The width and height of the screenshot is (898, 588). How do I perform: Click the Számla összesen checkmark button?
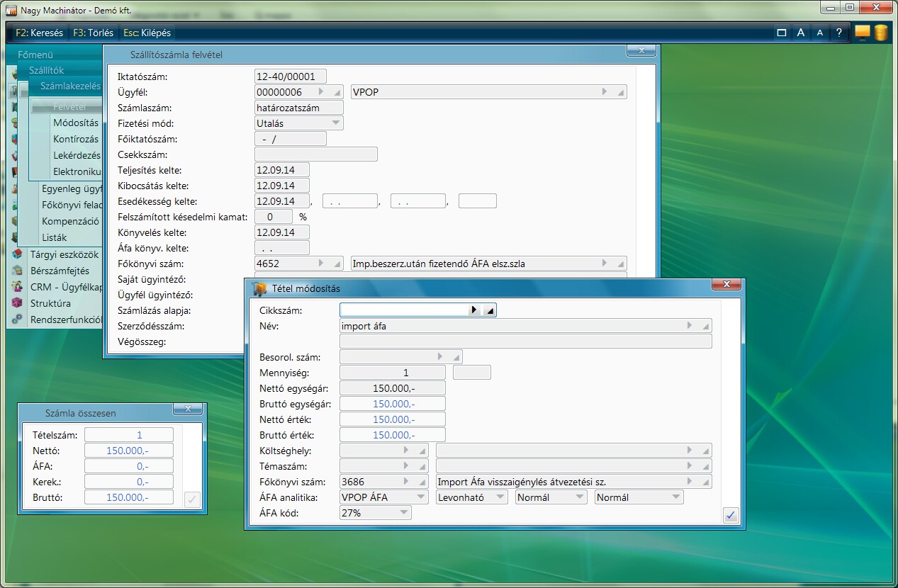191,499
